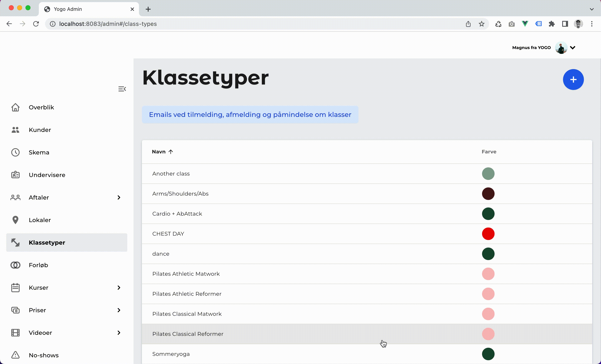
Task: Click the Overblik home icon
Action: (15, 107)
